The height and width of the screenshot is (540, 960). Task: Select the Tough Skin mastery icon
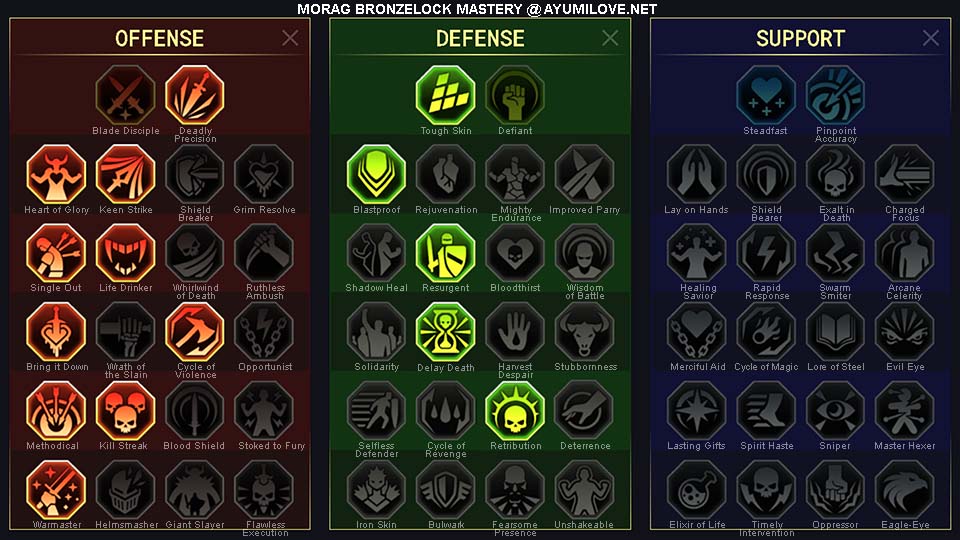(x=445, y=96)
